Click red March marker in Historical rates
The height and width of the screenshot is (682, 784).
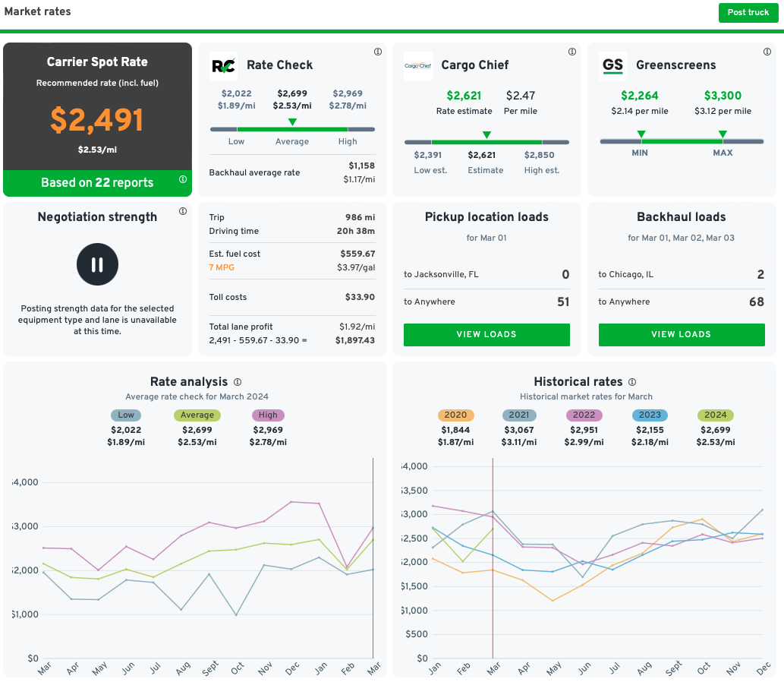pos(493,558)
